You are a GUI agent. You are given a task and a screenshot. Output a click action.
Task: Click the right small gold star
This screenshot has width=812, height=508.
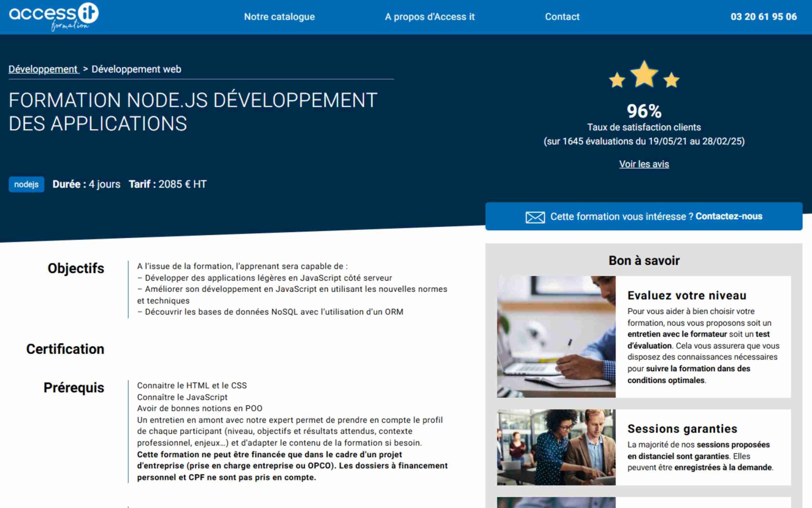coord(671,80)
